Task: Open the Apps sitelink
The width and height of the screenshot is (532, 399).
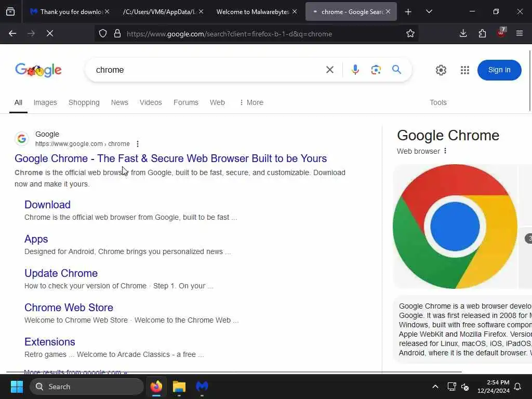Action: [36, 239]
